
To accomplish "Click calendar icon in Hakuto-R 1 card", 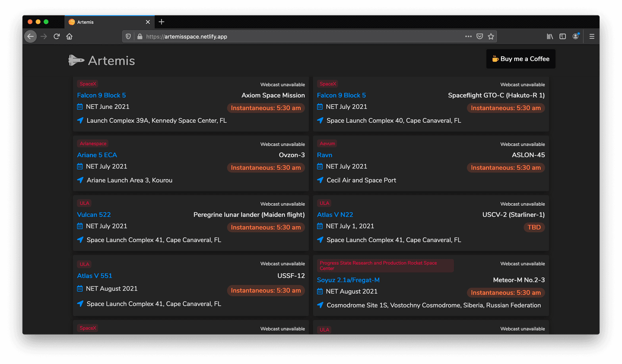I will coord(320,107).
